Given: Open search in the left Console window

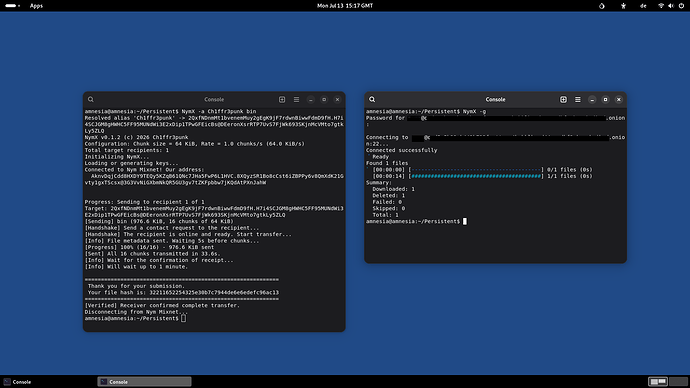Looking at the screenshot, I should pos(91,99).
